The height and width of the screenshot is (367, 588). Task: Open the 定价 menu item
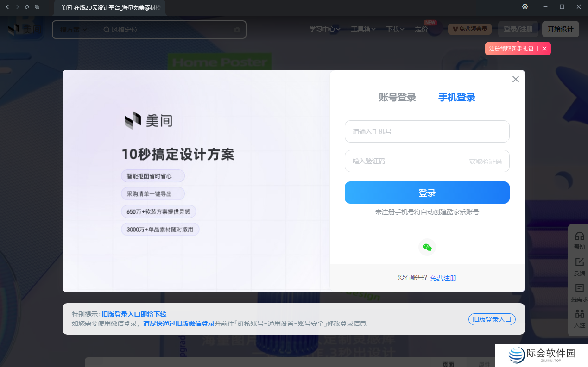point(421,29)
